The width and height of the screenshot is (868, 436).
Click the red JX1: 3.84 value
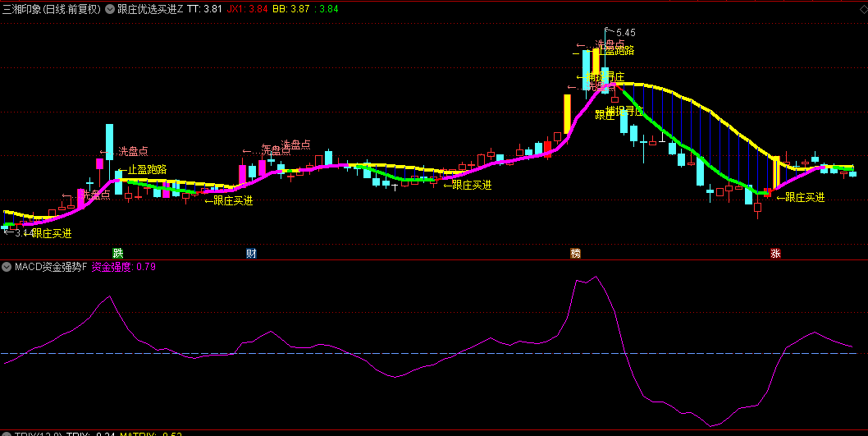pyautogui.click(x=248, y=9)
